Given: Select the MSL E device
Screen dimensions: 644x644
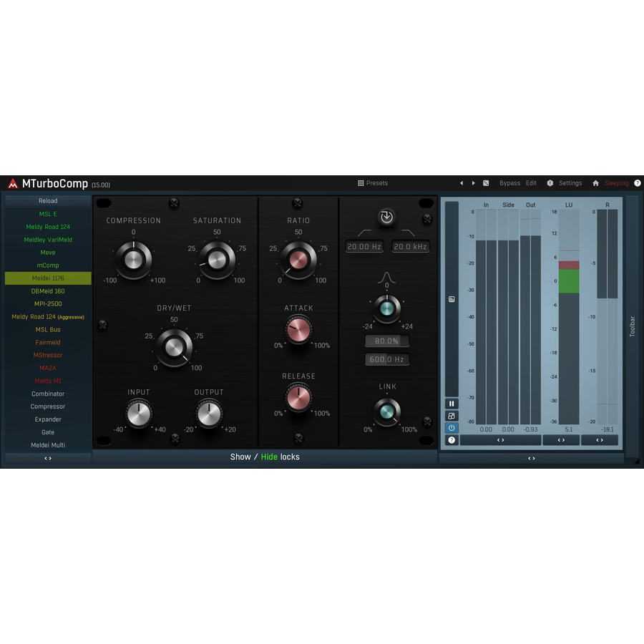Looking at the screenshot, I should pyautogui.click(x=48, y=214).
